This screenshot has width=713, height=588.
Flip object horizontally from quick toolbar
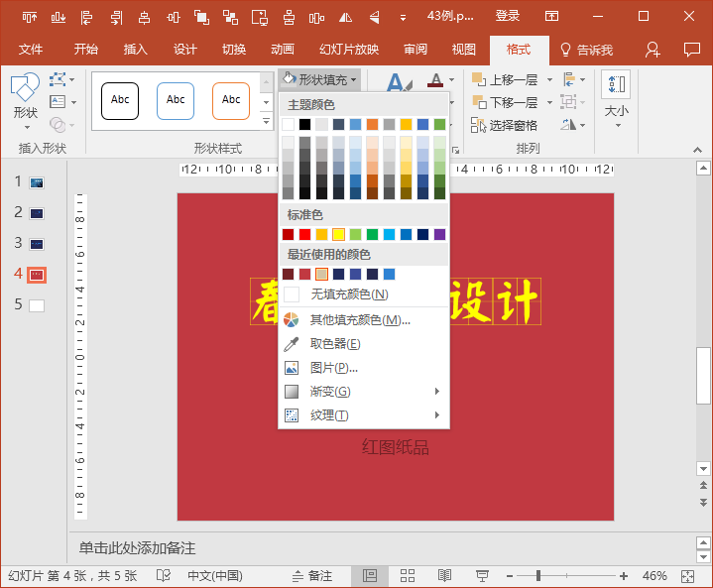(345, 17)
